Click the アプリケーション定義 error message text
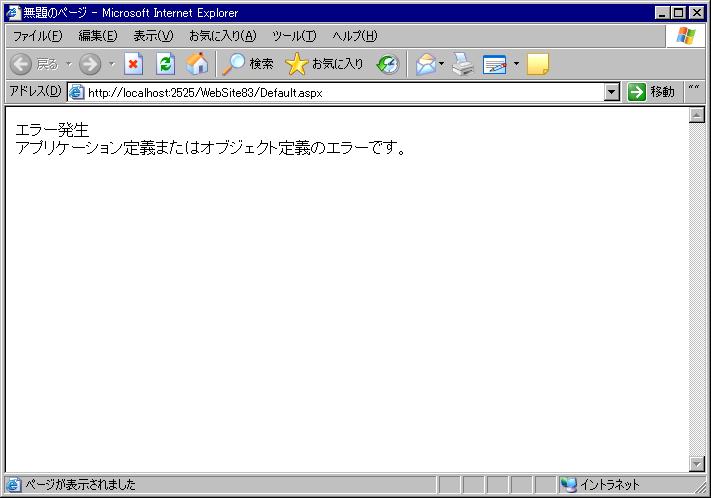 click(211, 147)
